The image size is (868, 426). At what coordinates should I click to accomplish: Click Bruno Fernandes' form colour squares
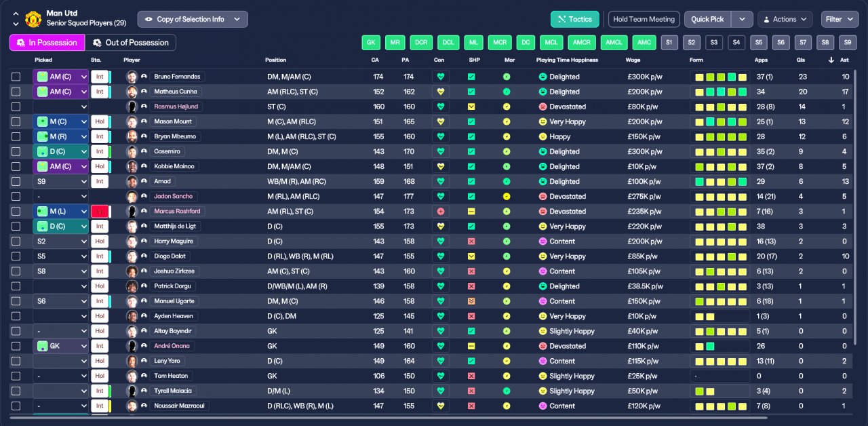click(721, 77)
